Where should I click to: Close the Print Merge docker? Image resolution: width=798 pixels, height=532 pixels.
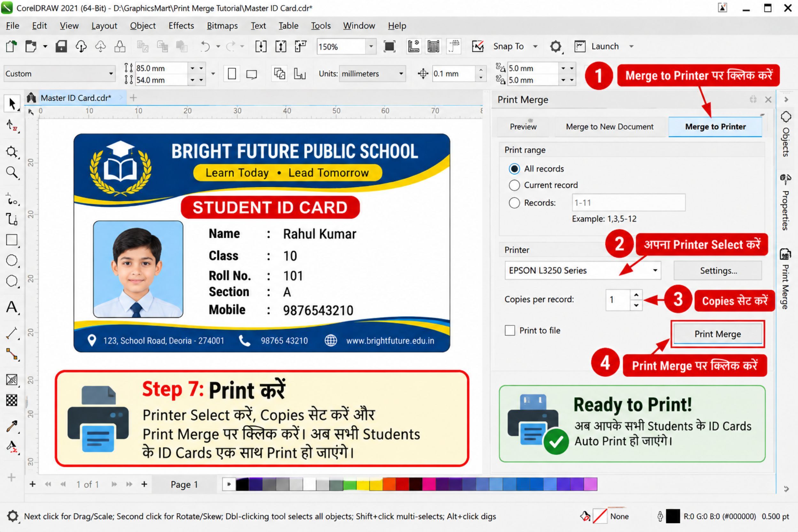click(x=768, y=99)
